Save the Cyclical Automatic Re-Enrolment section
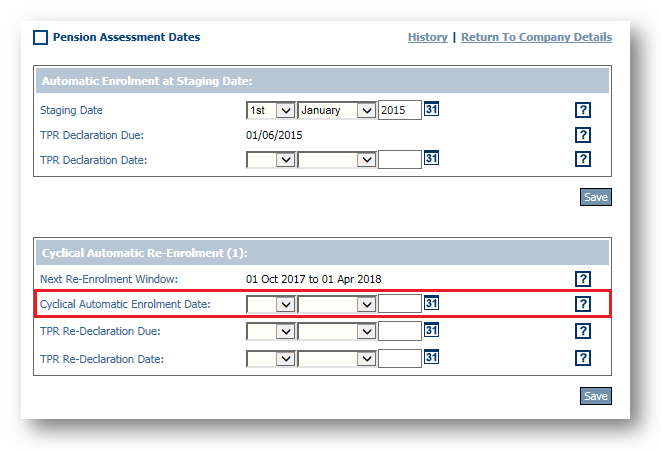Screen dimensions: 661x450 tap(595, 396)
